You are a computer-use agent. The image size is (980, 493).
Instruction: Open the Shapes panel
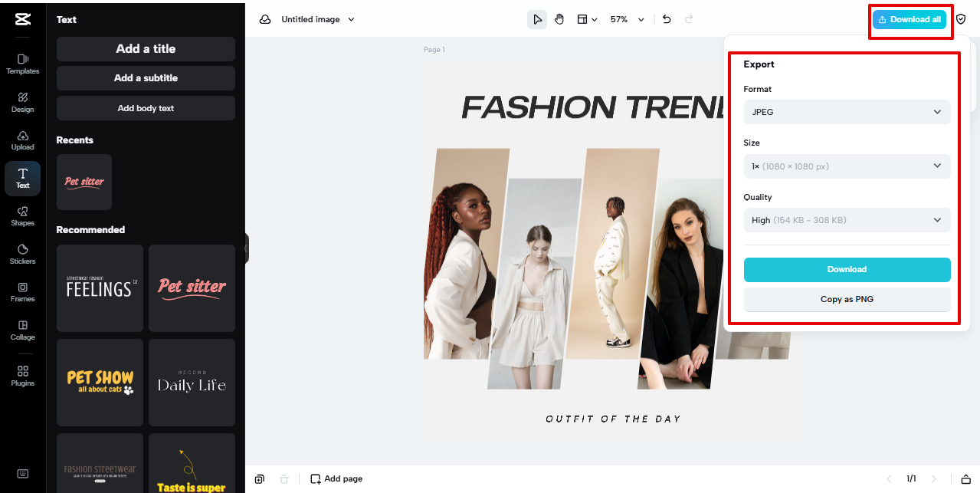22,216
